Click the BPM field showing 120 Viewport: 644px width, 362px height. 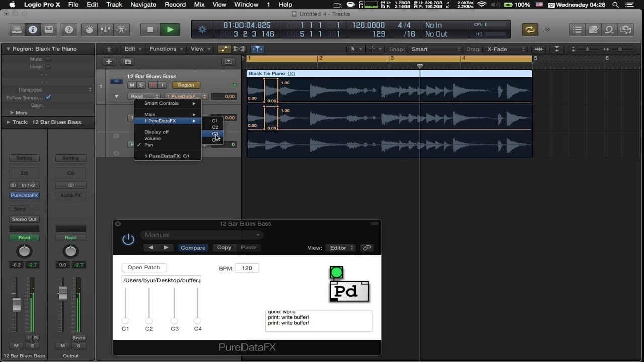click(x=247, y=268)
